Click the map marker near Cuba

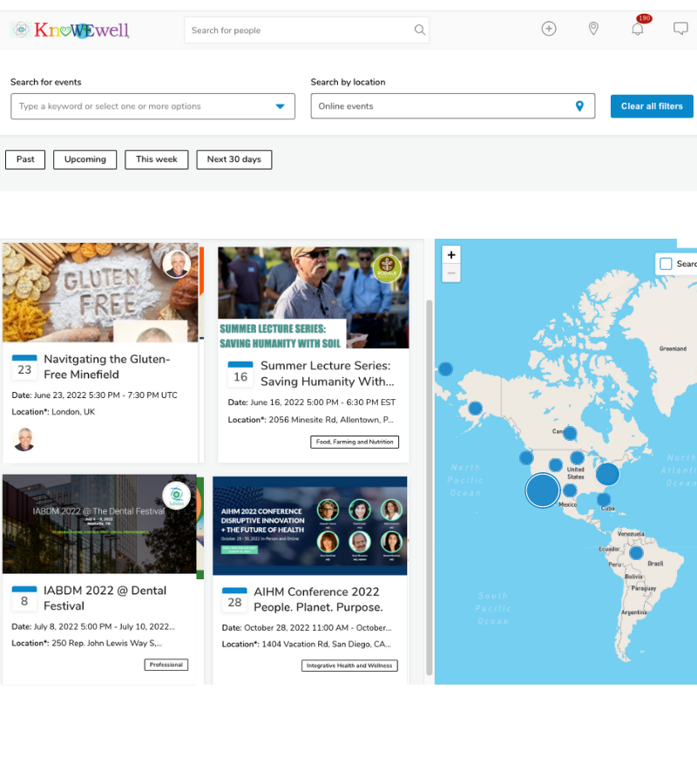pyautogui.click(x=604, y=499)
